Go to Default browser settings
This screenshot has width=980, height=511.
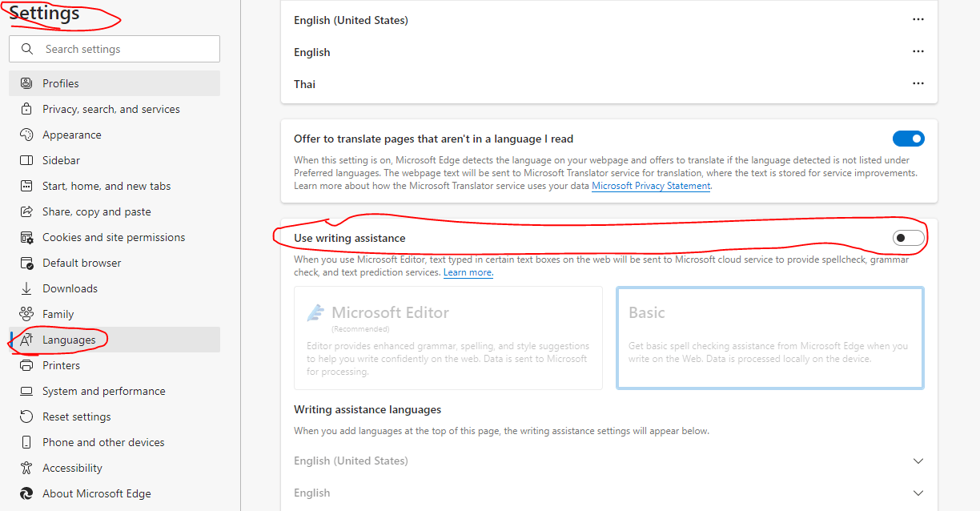coord(114,263)
